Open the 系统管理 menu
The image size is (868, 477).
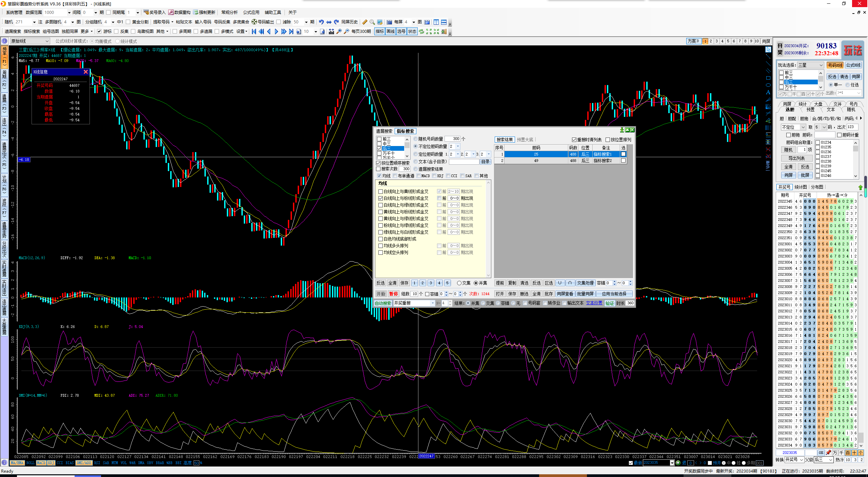tap(14, 13)
